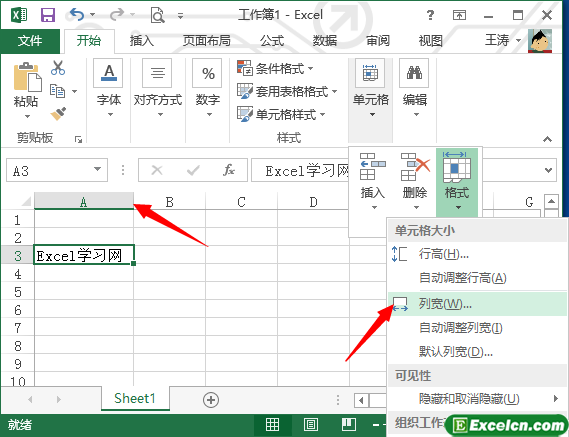Viewport: 569px width, 437px height.
Task: Open the Alignment (对齐方式) group
Action: click(x=157, y=88)
